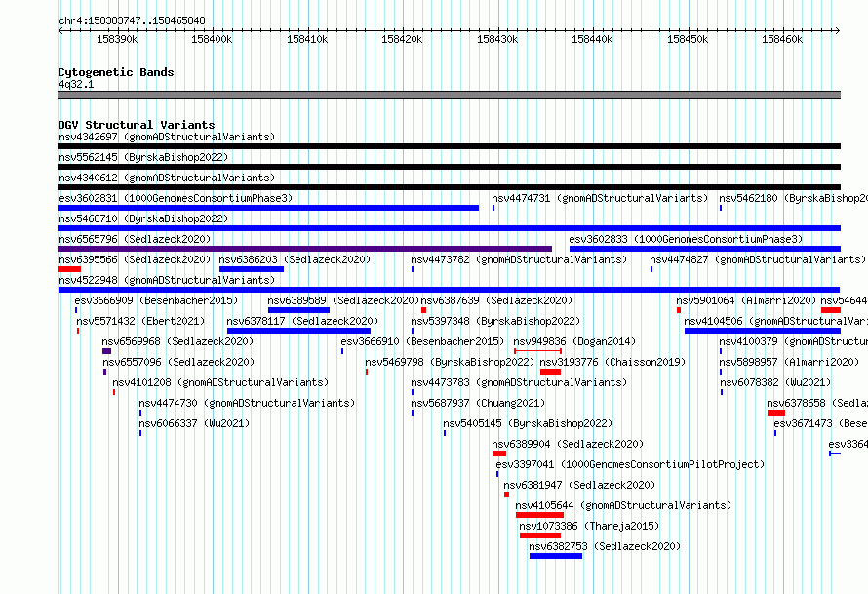
Task: Click the nsv5469798 ByrskaBishop2022 label
Action: 450,362
